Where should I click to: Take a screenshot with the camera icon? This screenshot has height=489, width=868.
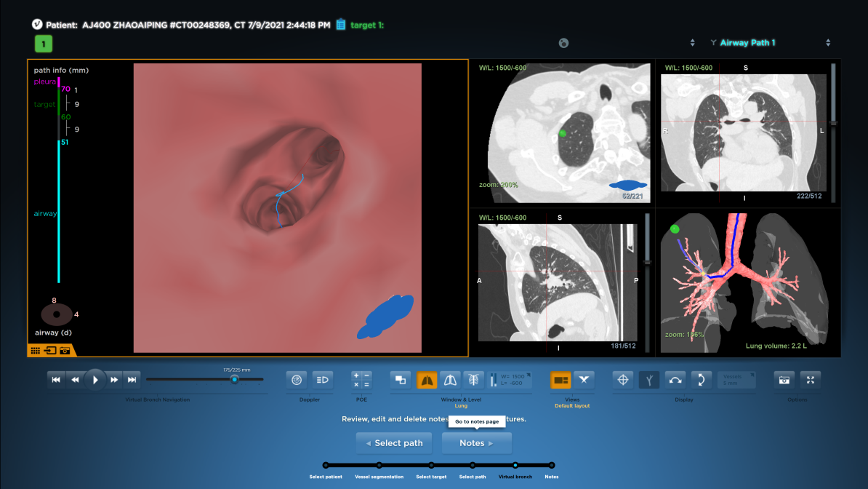click(x=784, y=379)
